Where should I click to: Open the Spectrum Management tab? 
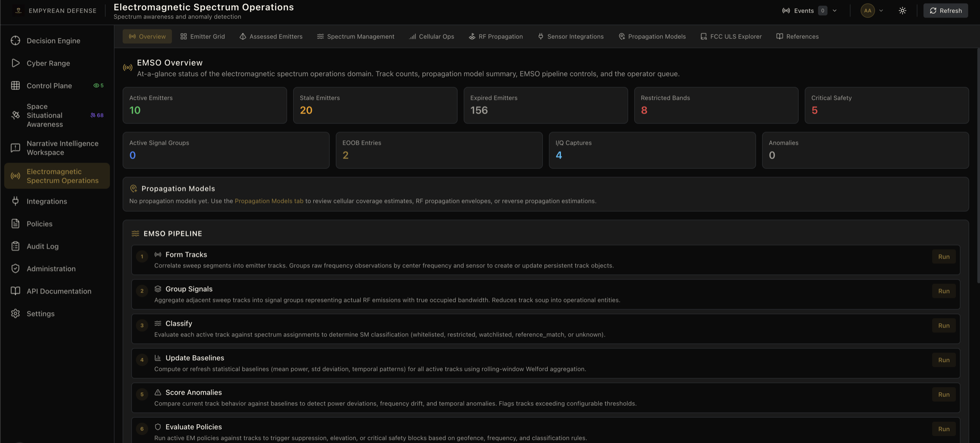pos(356,36)
